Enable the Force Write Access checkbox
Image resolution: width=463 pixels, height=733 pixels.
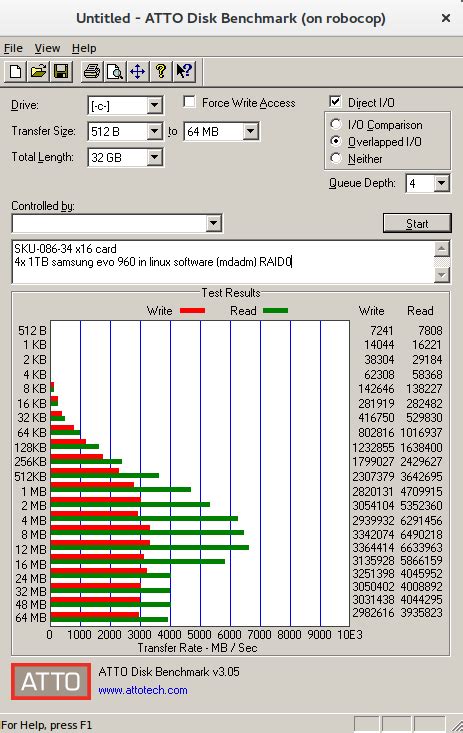click(189, 101)
